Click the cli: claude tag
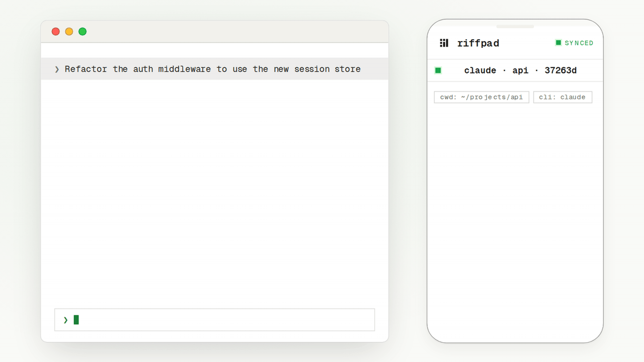This screenshot has height=362, width=644. click(562, 97)
